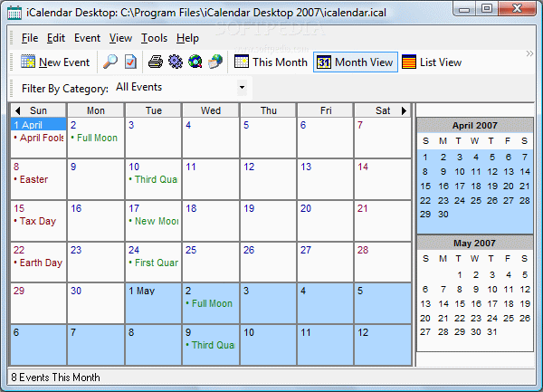Click the Fri column header
Image resolution: width=543 pixels, height=392 pixels.
point(326,110)
